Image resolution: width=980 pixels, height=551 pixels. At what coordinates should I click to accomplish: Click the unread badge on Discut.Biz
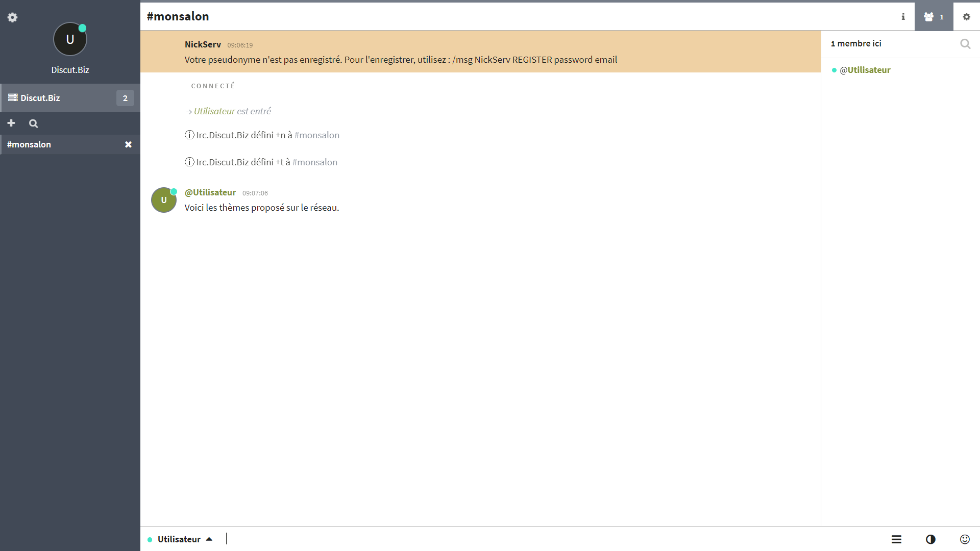point(125,98)
